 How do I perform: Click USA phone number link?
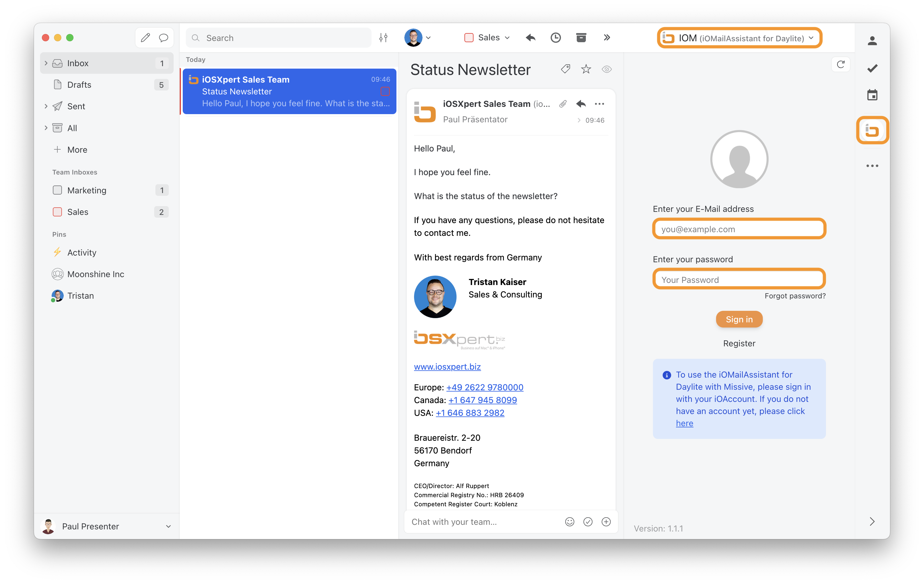(470, 413)
